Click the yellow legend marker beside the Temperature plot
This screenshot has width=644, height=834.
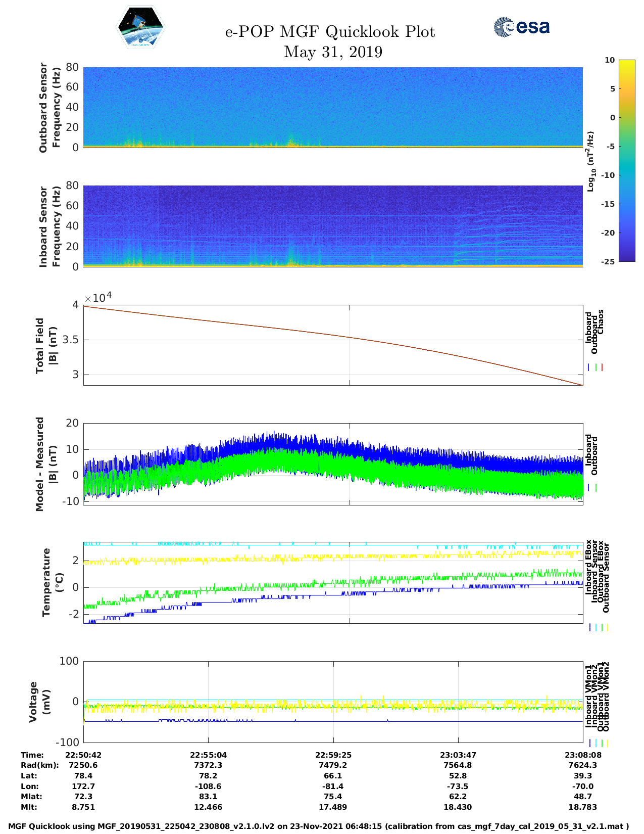(x=607, y=627)
